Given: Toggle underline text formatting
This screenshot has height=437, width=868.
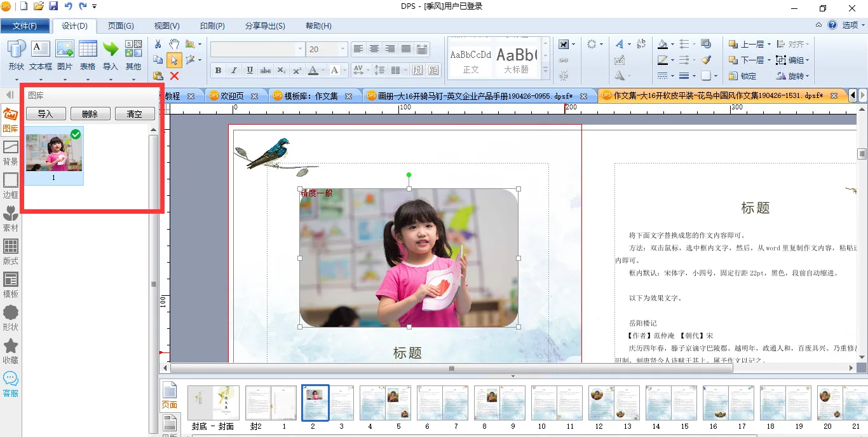Looking at the screenshot, I should [250, 70].
